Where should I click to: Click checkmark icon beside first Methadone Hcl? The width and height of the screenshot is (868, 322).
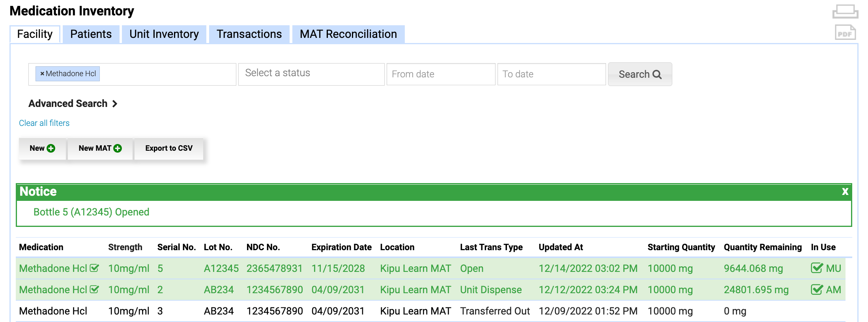point(94,268)
